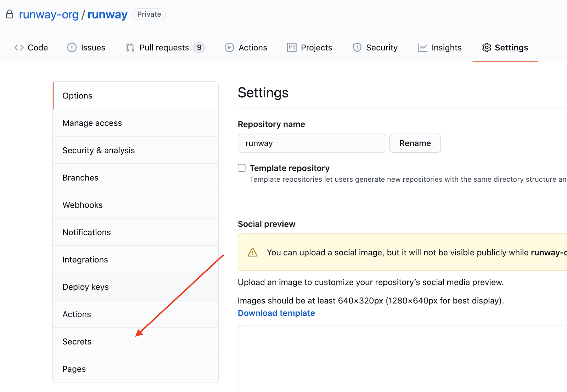The width and height of the screenshot is (567, 392).
Task: Enable the Template repository checkbox
Action: [x=241, y=168]
